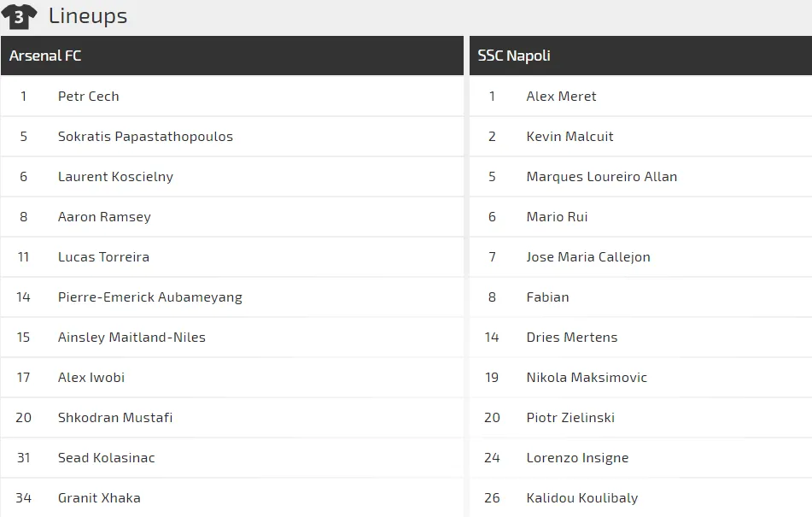The image size is (812, 517).
Task: Open Alex Meret player profile
Action: pos(561,97)
